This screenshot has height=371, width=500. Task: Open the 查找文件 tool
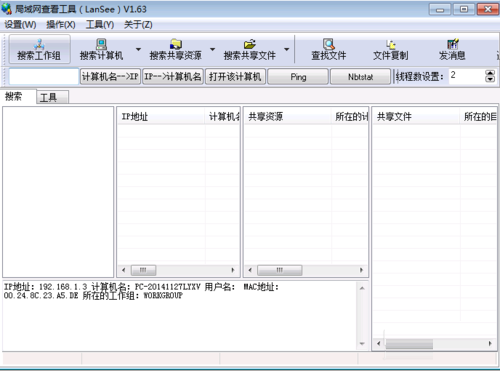tap(329, 49)
